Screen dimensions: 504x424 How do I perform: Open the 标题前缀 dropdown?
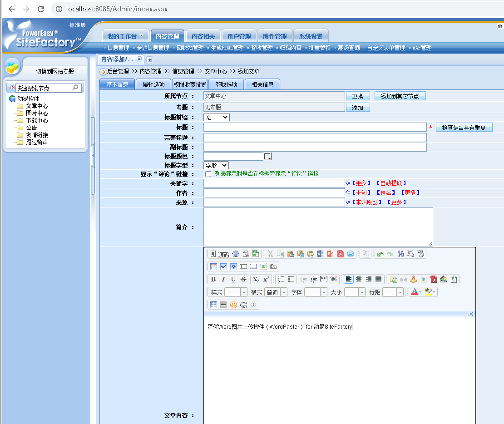216,117
